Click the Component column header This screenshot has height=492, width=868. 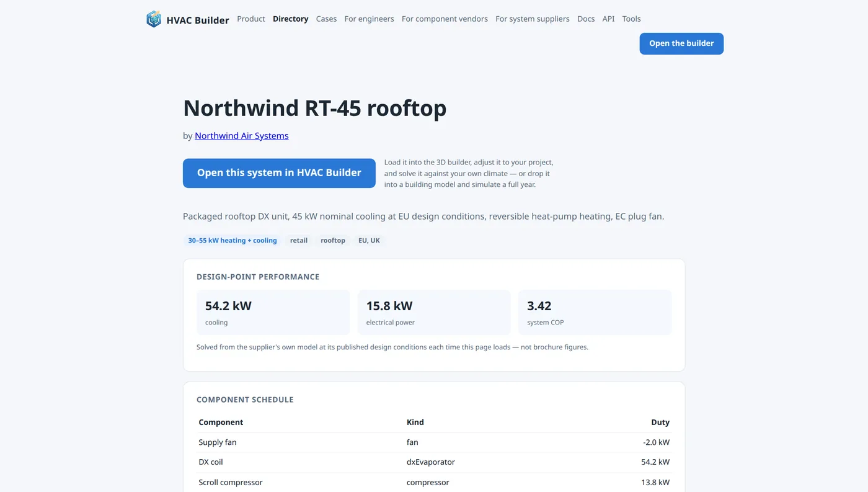tap(221, 422)
